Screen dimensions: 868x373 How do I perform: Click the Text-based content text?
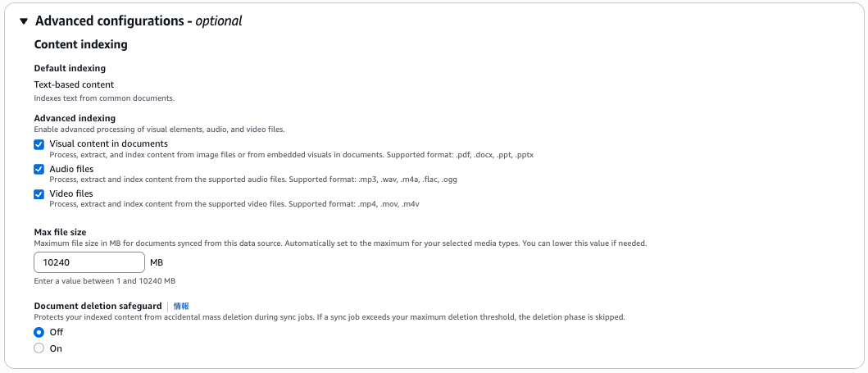click(75, 84)
